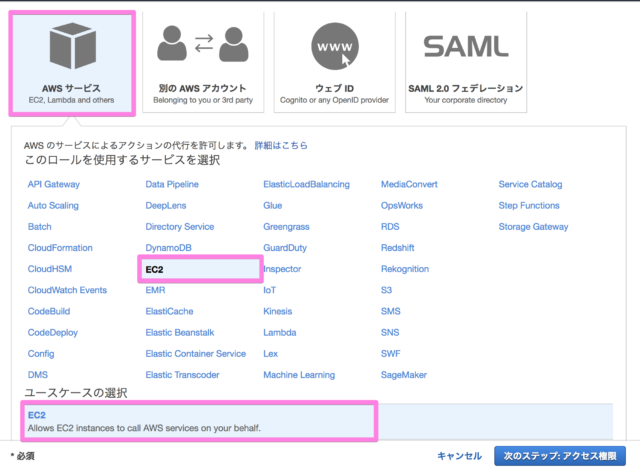Select DMS service
This screenshot has height=471, width=640.
[x=38, y=375]
